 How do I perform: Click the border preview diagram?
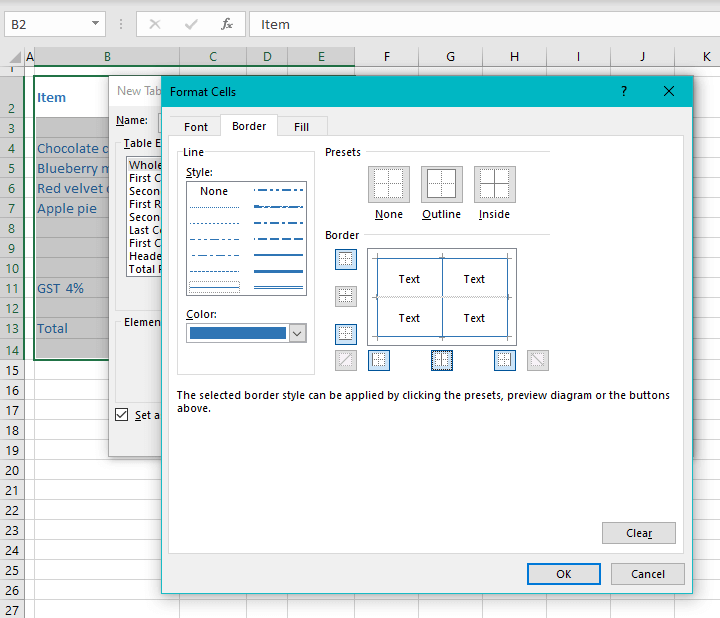coord(442,297)
